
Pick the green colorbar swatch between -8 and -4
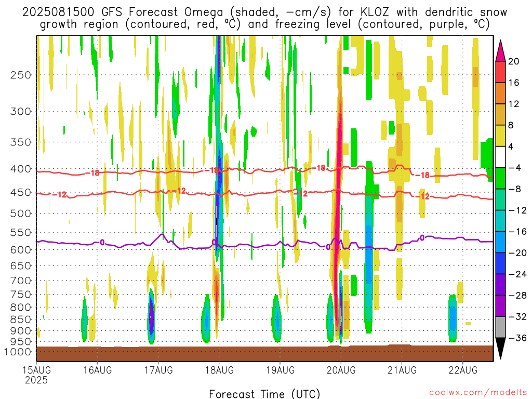coord(500,178)
